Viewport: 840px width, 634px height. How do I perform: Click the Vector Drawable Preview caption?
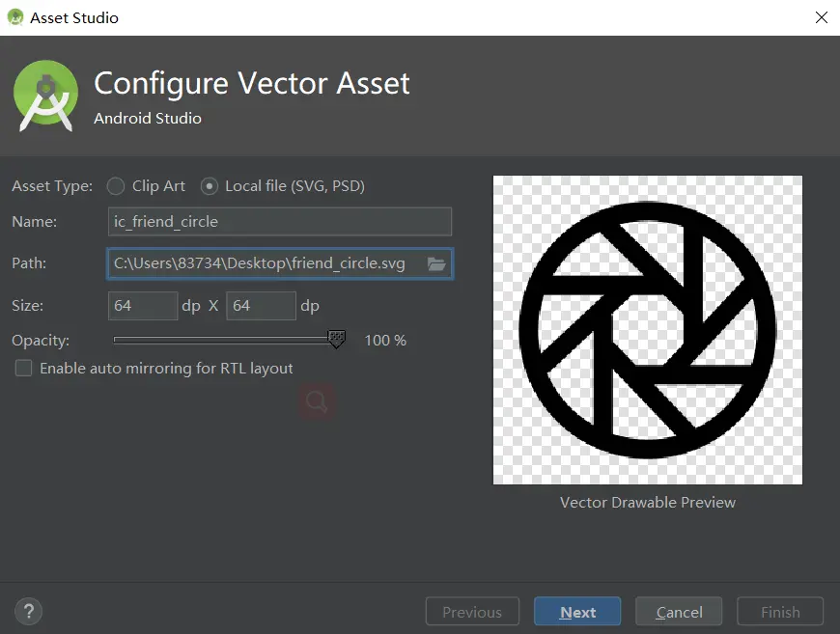tap(648, 502)
